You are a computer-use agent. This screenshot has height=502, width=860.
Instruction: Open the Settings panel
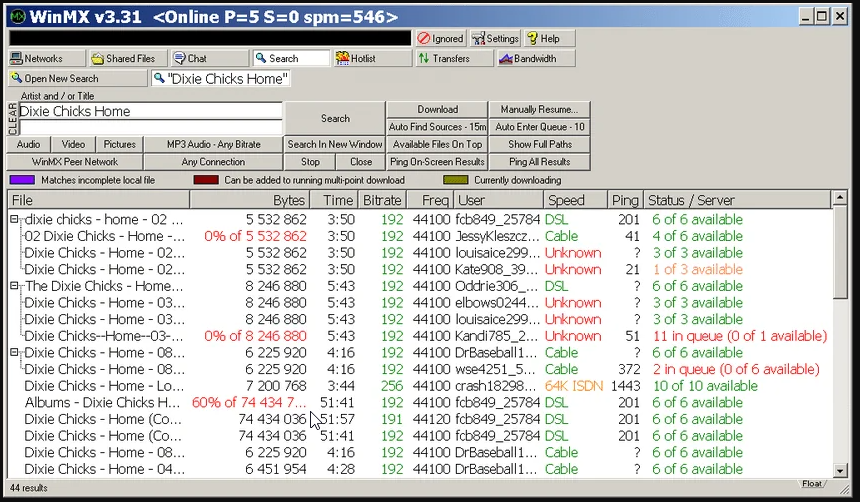point(495,39)
